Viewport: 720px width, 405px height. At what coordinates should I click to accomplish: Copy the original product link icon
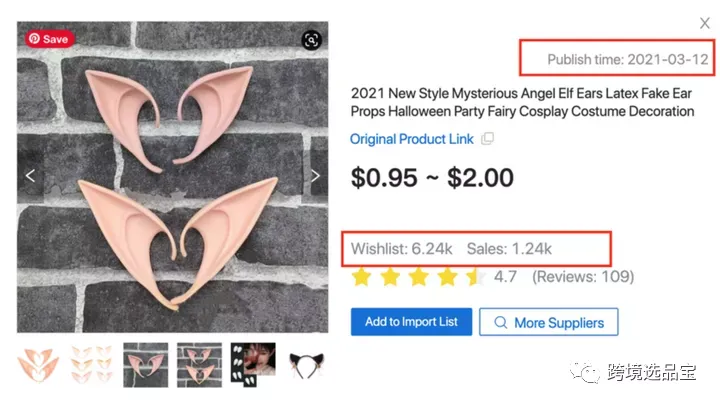pyautogui.click(x=487, y=139)
